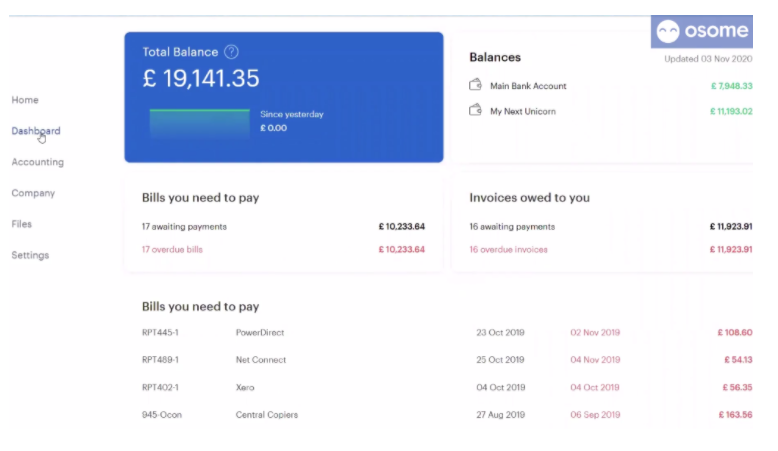Open Files from the sidebar

[22, 224]
